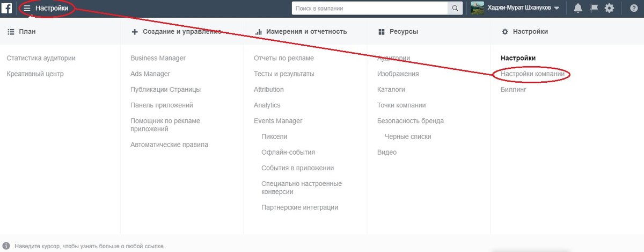644x252 pixels.
Task: Open Специально настроенные конверсии
Action: tap(302, 188)
